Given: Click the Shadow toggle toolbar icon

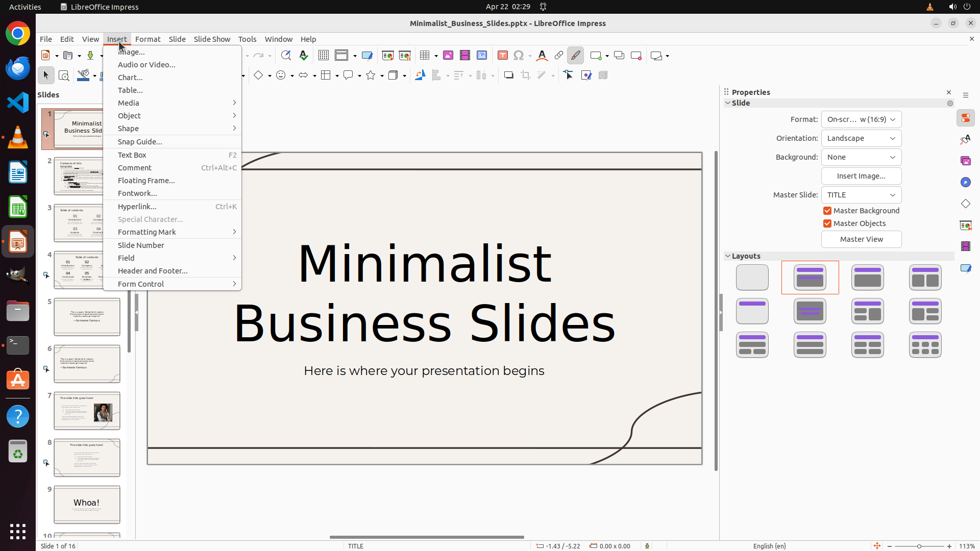Looking at the screenshot, I should (508, 76).
